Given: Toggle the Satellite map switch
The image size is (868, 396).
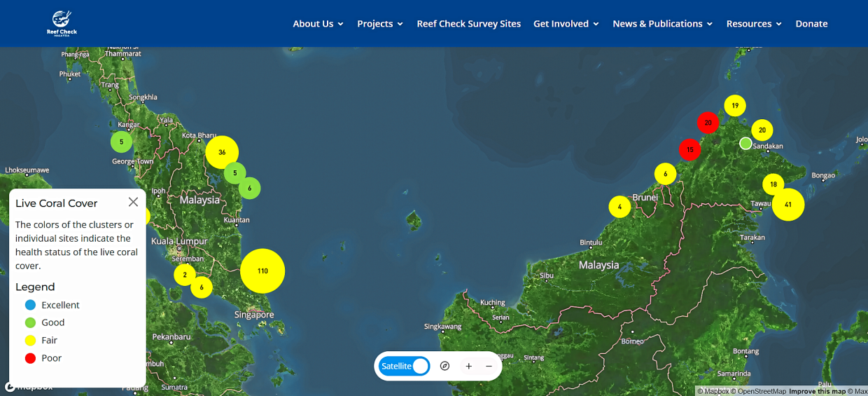Looking at the screenshot, I should (404, 366).
